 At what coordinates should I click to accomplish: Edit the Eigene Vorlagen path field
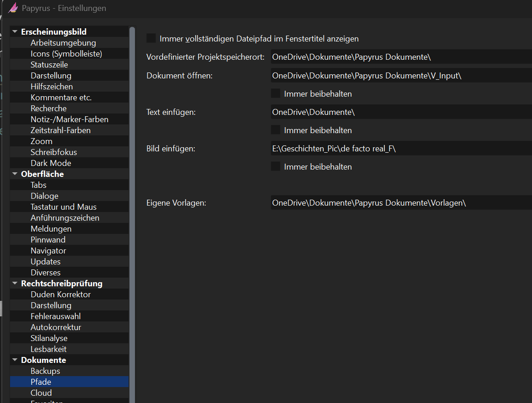(x=401, y=203)
